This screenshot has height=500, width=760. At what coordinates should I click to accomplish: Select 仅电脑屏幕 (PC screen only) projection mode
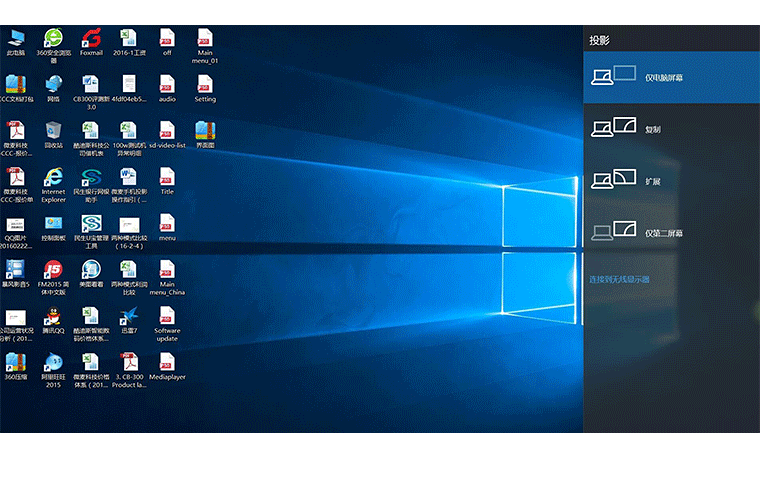point(671,77)
